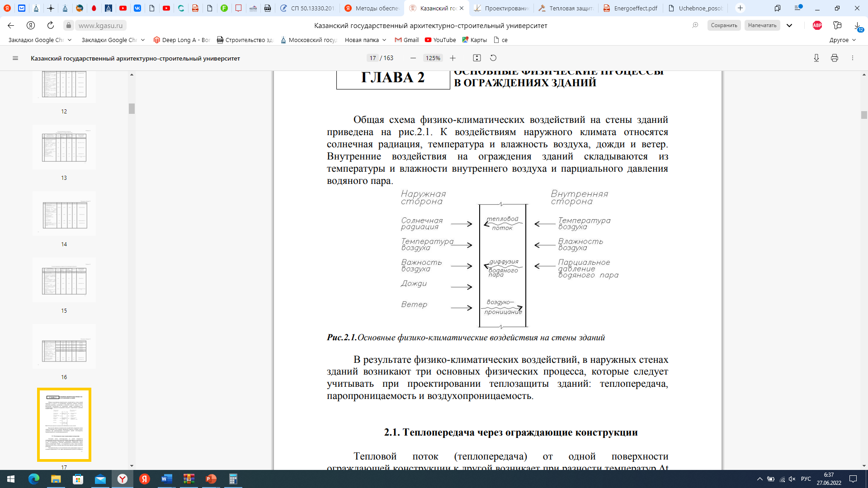Show hidden system tray icons
This screenshot has width=868, height=488.
click(x=759, y=479)
